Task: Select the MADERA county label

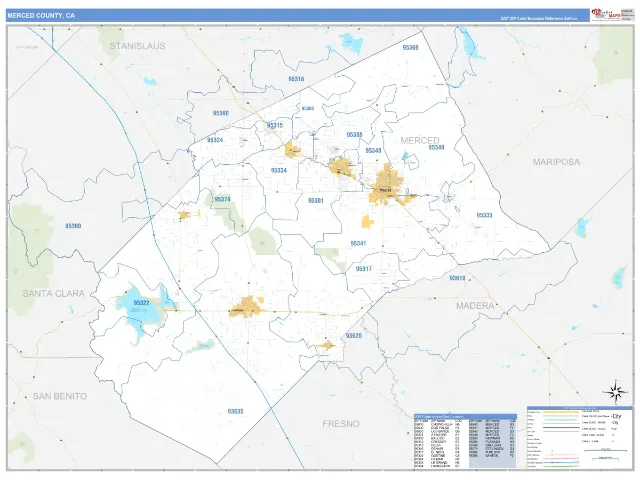Action: pyautogui.click(x=475, y=305)
